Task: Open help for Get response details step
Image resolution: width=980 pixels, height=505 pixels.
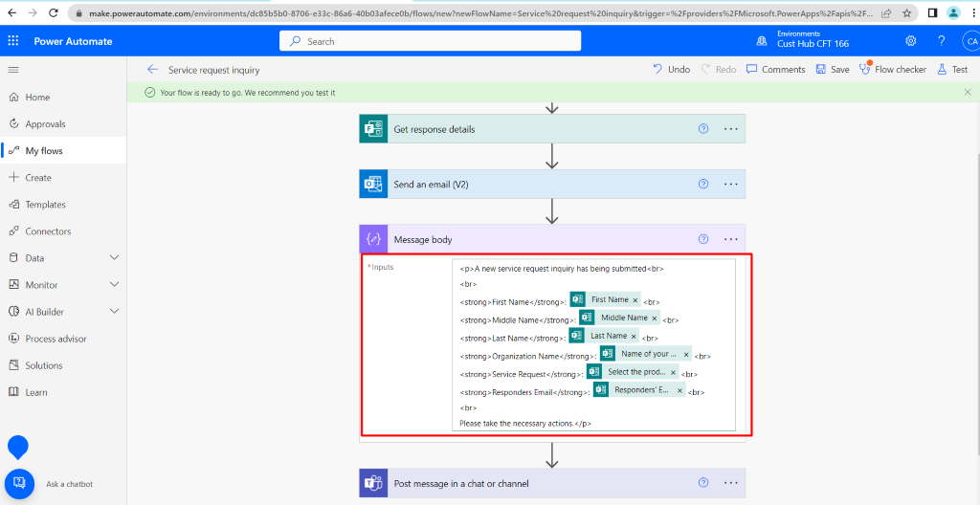Action: pos(703,129)
